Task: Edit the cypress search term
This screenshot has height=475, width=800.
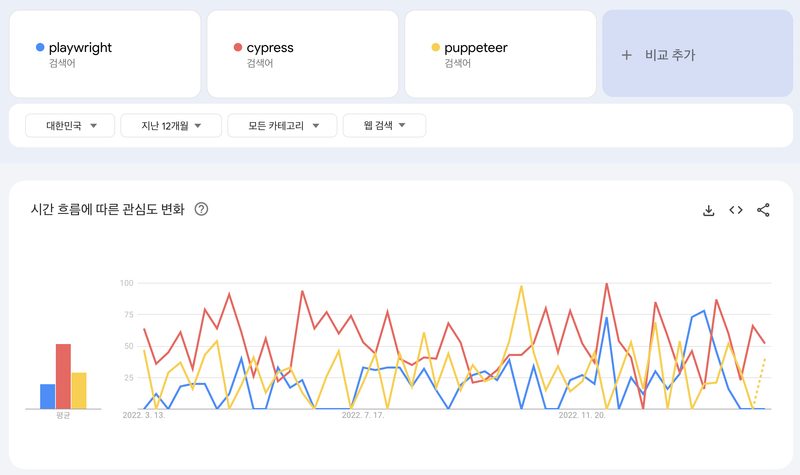Action: pyautogui.click(x=270, y=47)
